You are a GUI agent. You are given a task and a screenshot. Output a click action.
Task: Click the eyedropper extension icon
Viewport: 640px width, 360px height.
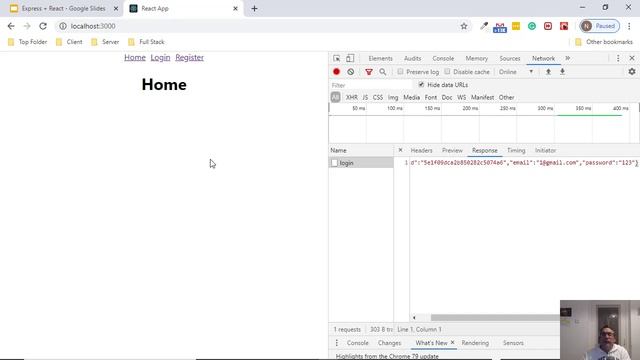tap(484, 26)
